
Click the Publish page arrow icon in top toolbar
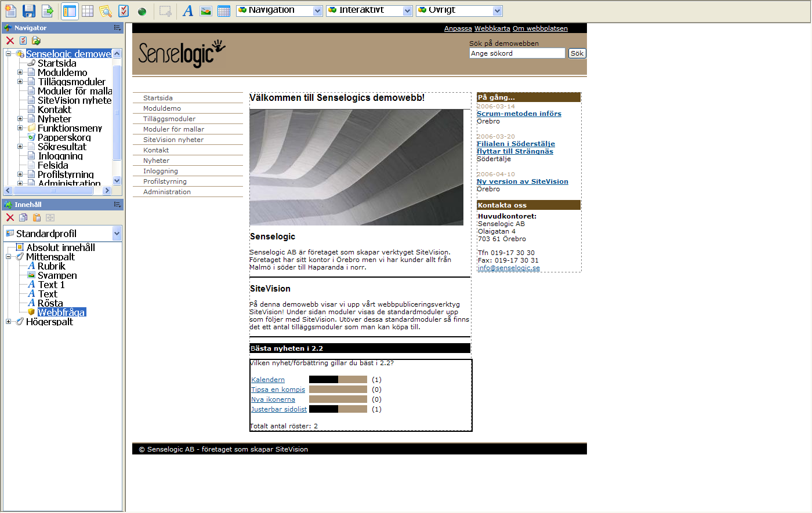[x=48, y=10]
